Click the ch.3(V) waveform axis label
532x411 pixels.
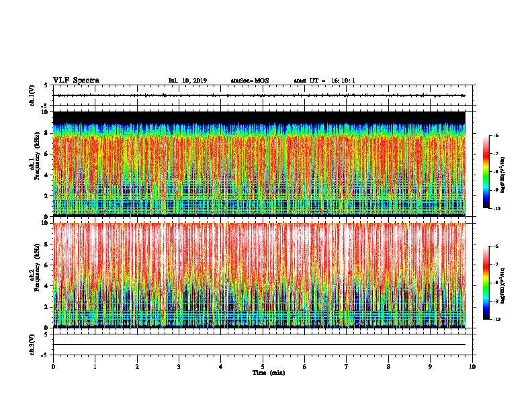pos(32,345)
